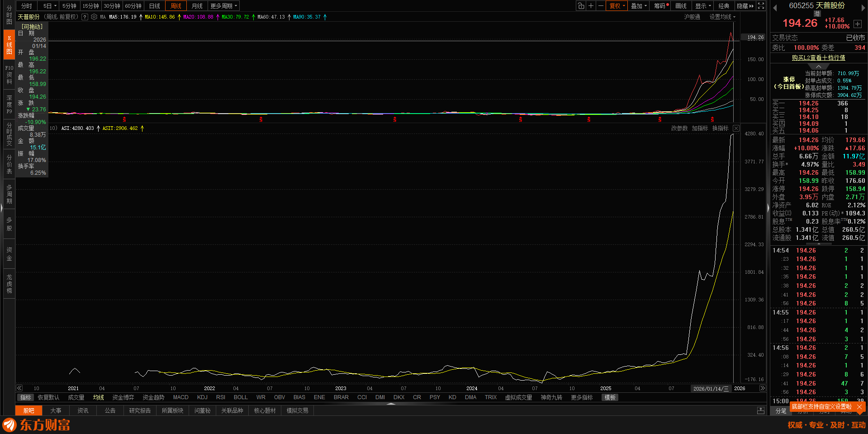Open the 公告 bottom tab
Image resolution: width=868 pixels, height=434 pixels.
tap(110, 410)
